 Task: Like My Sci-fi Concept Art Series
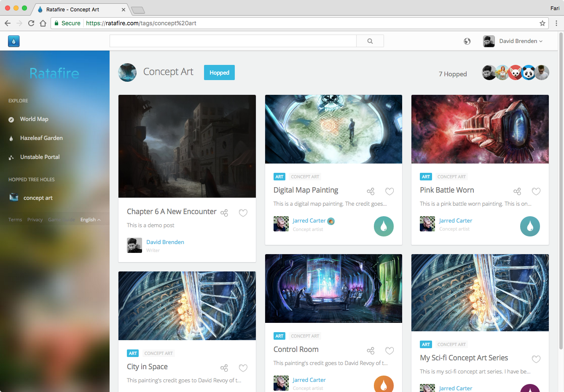click(x=536, y=359)
